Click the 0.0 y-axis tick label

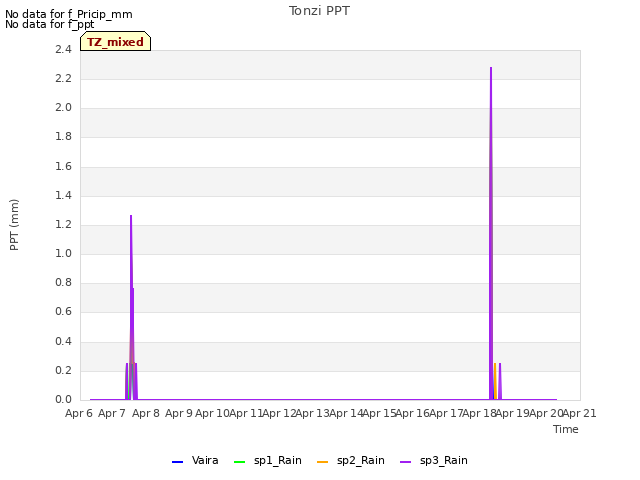(x=63, y=399)
